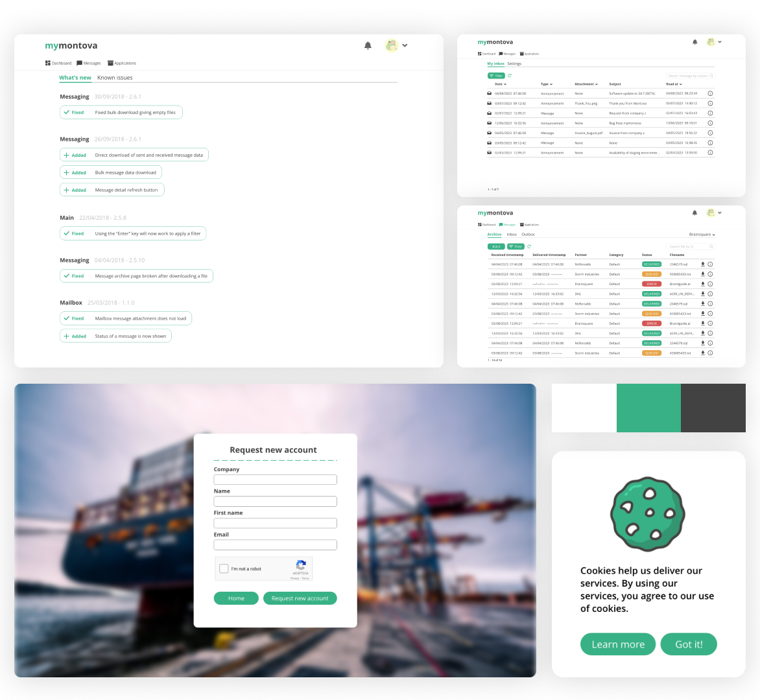Open the Dashboard icon in the What's new panel

tap(48, 63)
